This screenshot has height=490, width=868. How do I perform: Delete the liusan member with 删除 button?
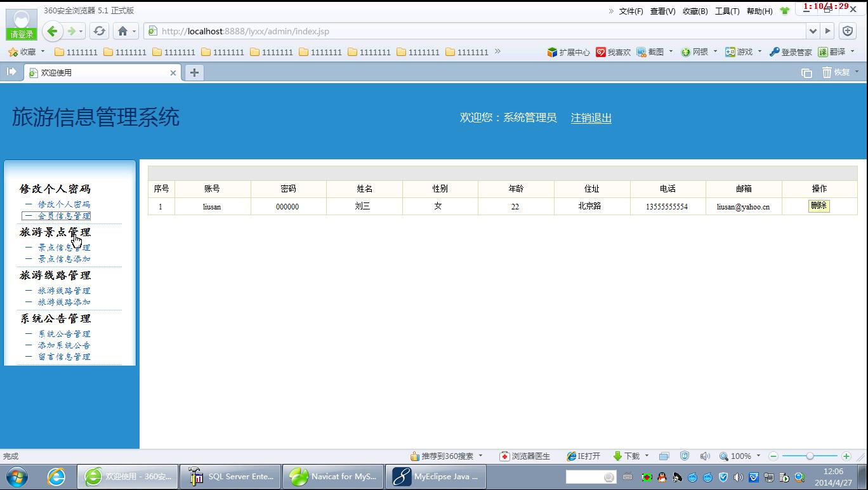coord(819,206)
